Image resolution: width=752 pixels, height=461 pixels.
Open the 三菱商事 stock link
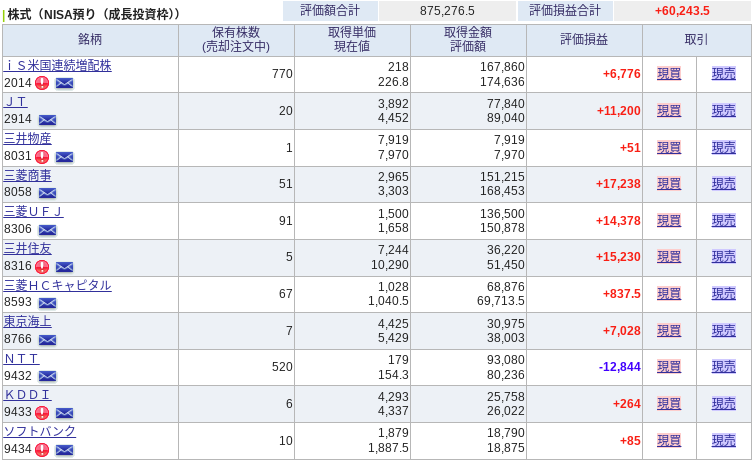tap(27, 176)
